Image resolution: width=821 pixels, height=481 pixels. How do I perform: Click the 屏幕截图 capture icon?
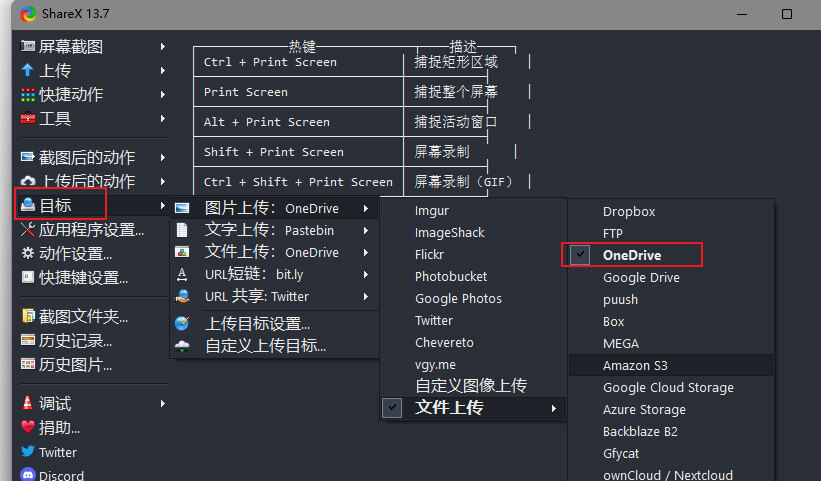coord(28,46)
